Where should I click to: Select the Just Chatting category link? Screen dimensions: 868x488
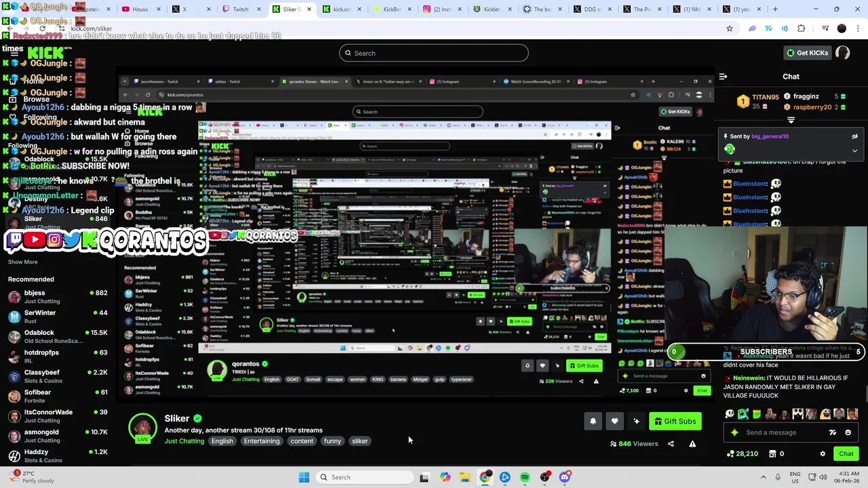[184, 441]
